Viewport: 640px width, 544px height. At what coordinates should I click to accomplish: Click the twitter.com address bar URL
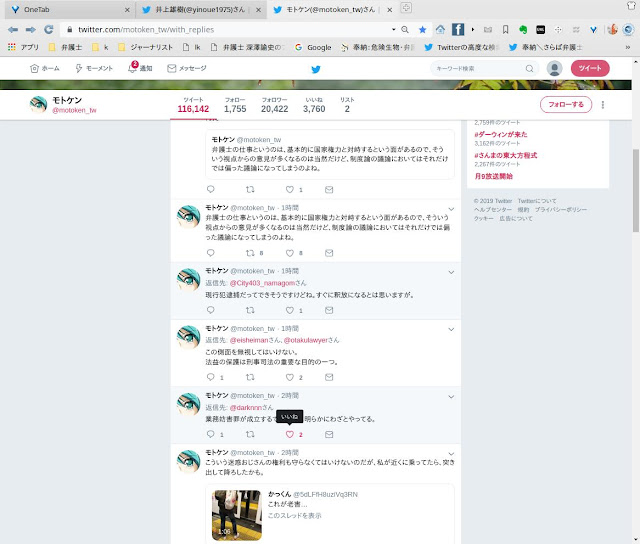146,29
